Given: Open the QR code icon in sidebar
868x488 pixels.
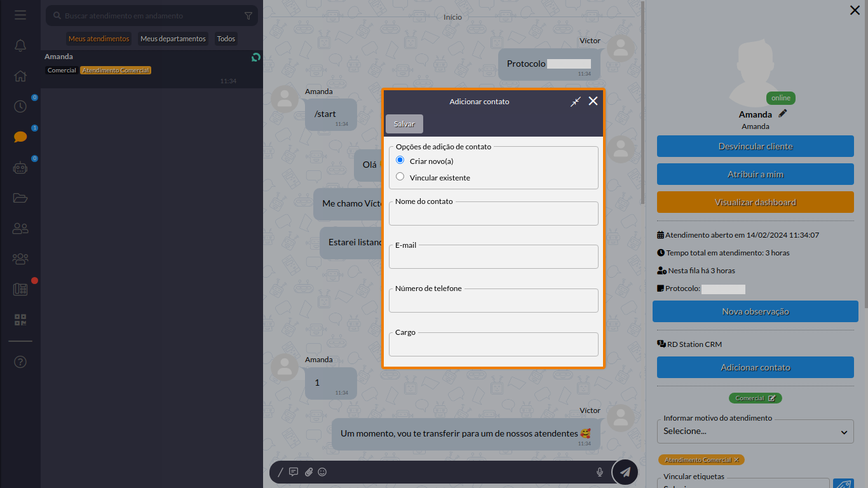Looking at the screenshot, I should click(20, 320).
